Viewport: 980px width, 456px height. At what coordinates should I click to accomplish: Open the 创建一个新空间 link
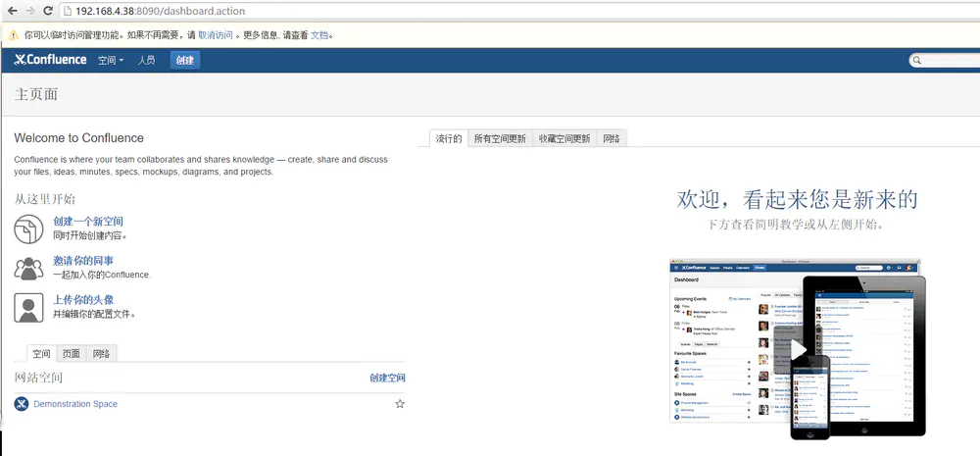click(88, 222)
